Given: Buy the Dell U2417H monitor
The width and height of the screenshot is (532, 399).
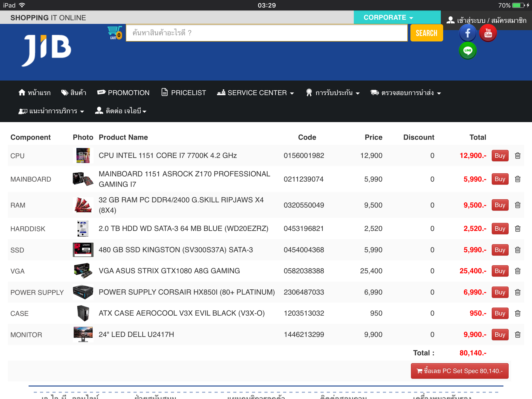Looking at the screenshot, I should tap(500, 335).
